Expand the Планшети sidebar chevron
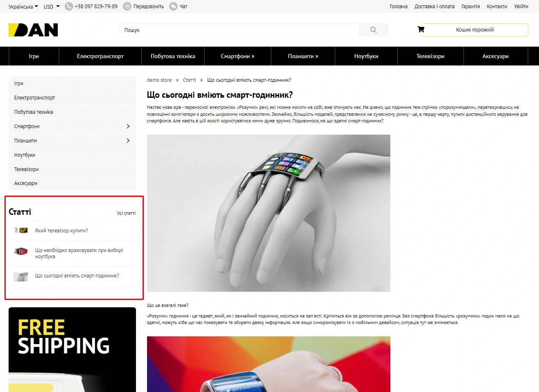This screenshot has width=539, height=392. click(x=128, y=141)
